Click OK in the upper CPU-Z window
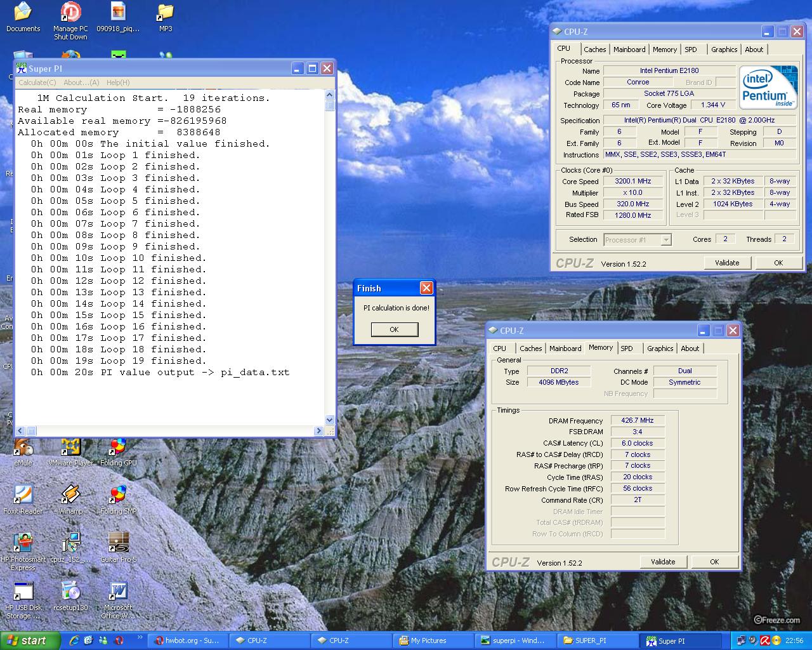The height and width of the screenshot is (650, 812). point(778,263)
